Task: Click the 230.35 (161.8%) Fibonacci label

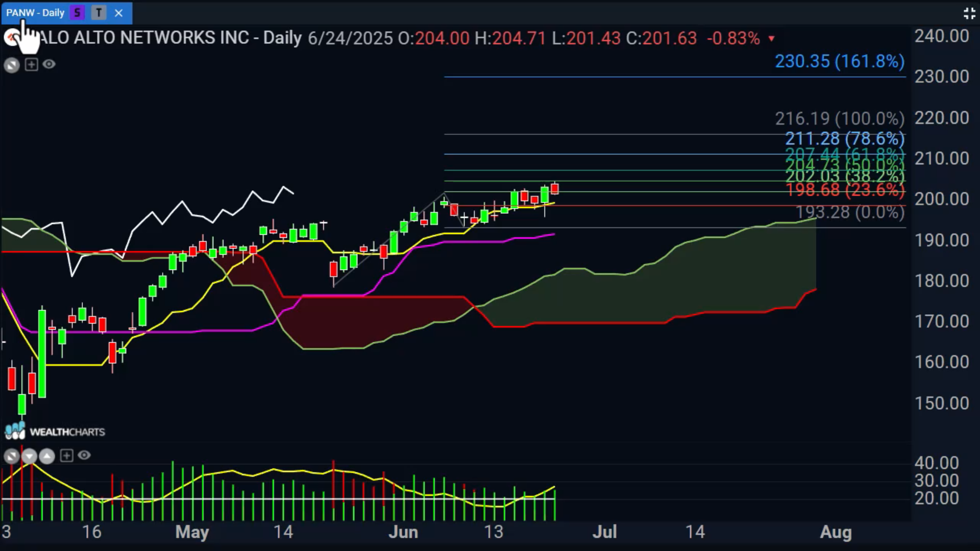Action: [x=840, y=62]
